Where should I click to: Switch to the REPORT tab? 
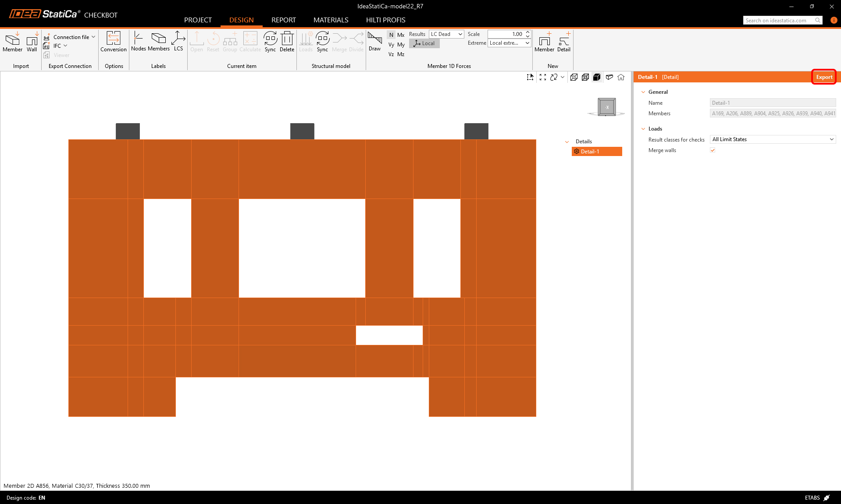283,20
